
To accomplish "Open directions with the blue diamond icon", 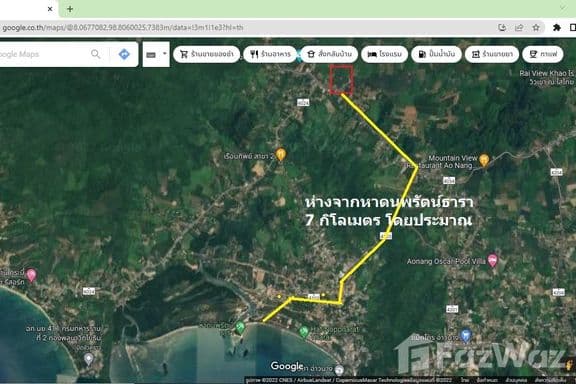I will coord(124,54).
